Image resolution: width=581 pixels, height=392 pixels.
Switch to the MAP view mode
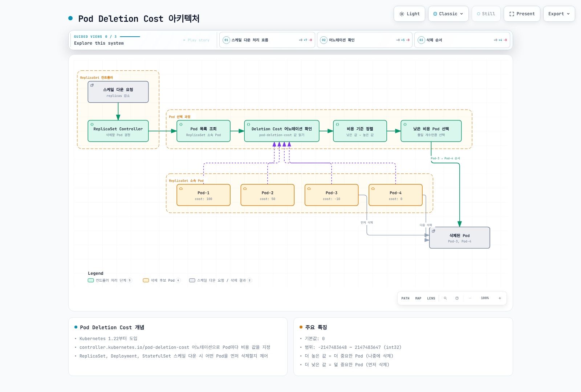coord(418,298)
